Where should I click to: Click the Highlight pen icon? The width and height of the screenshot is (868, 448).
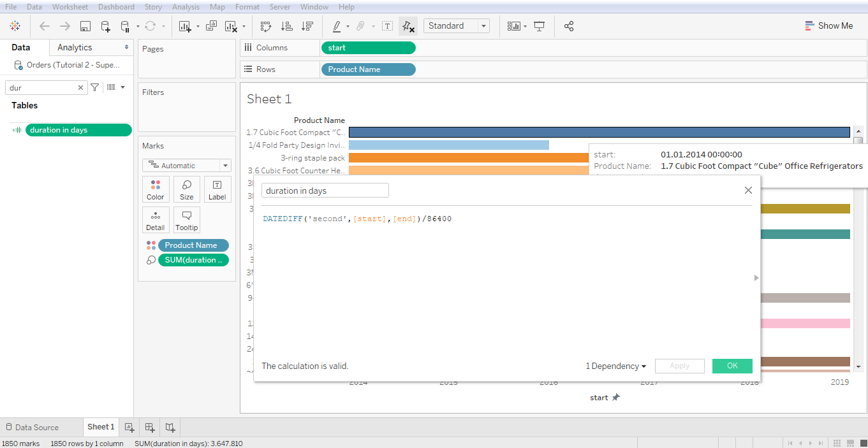pyautogui.click(x=337, y=26)
